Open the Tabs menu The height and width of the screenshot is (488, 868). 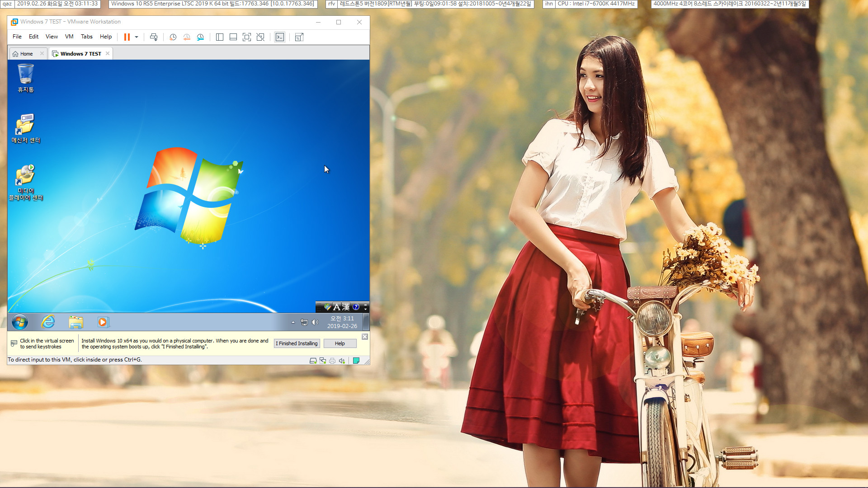(86, 37)
